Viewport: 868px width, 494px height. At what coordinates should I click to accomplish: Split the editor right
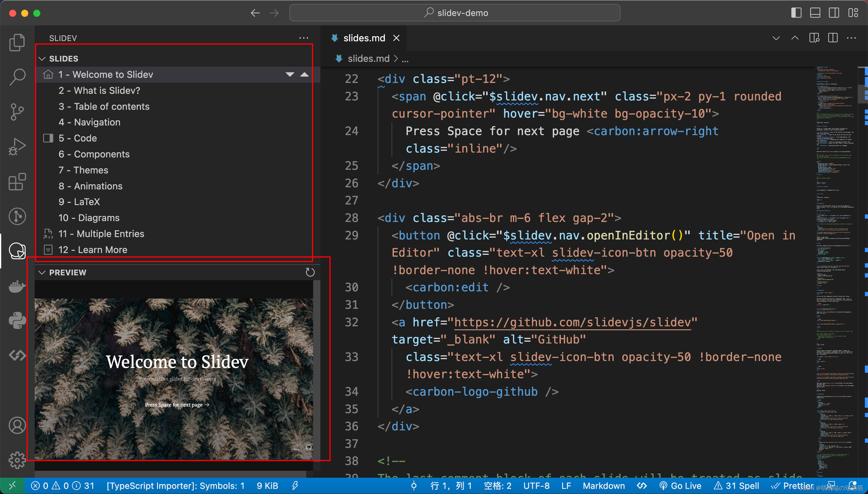pos(833,38)
